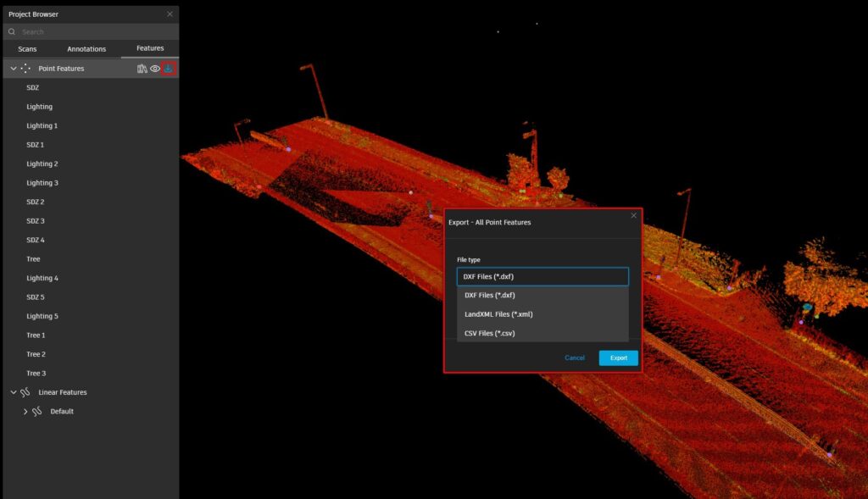Open the File type combo box
Viewport: 868px width, 499px height.
(542, 276)
